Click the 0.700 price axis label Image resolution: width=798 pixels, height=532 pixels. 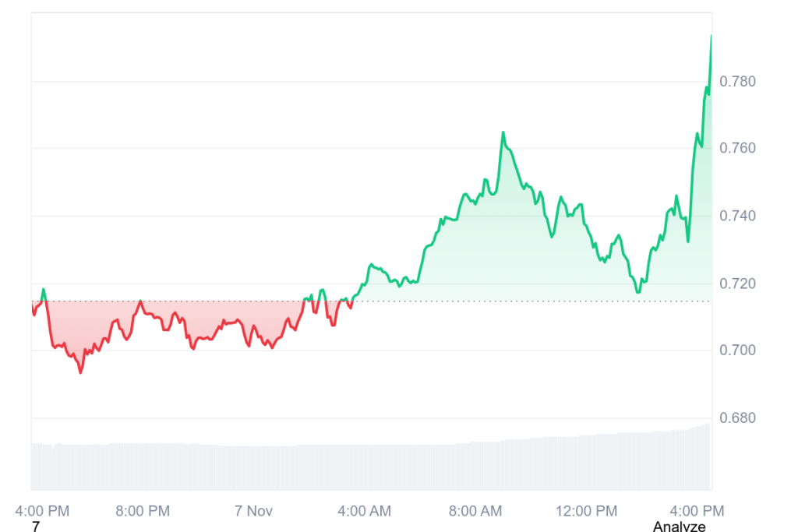point(737,351)
